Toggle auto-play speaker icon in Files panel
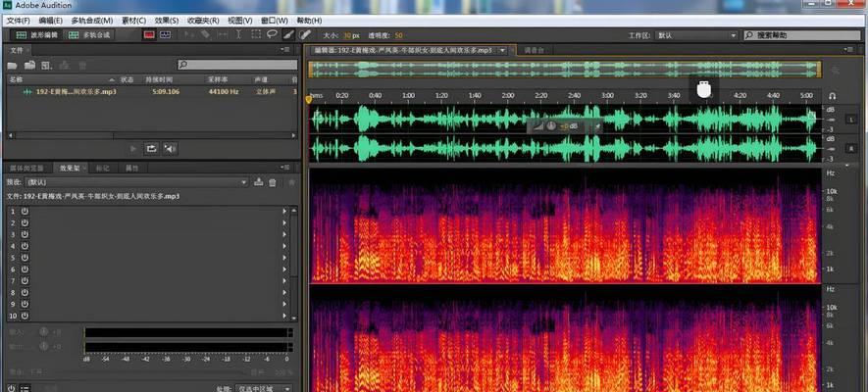 170,148
